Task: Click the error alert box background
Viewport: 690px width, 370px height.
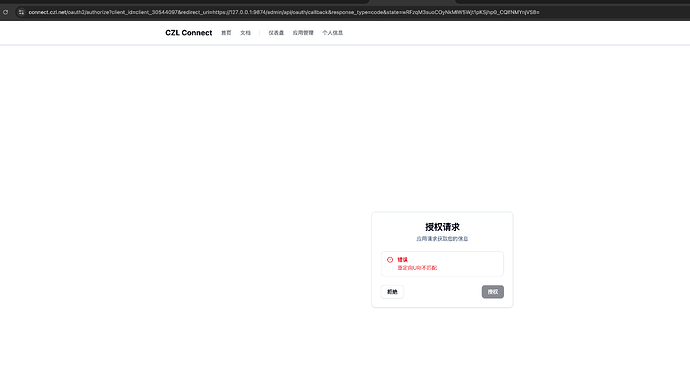Action: [x=471, y=264]
